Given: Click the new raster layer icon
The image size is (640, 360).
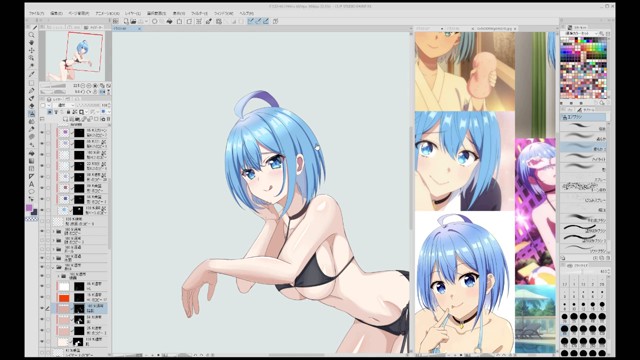Looking at the screenshot, I should point(65,119).
